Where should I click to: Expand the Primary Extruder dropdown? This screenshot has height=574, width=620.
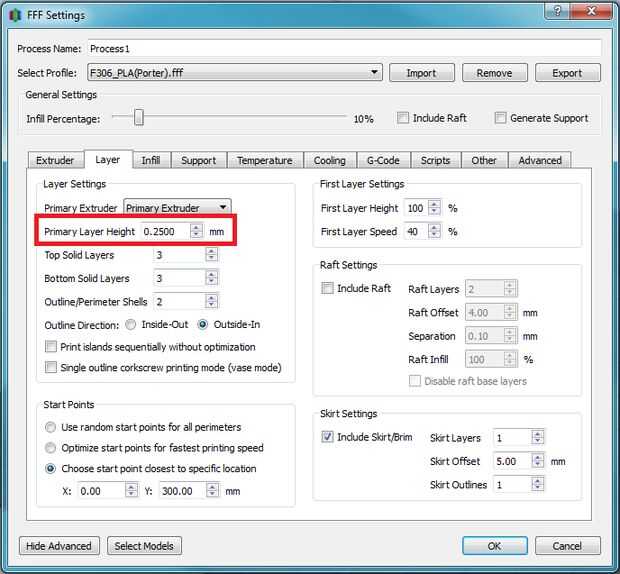click(x=178, y=208)
